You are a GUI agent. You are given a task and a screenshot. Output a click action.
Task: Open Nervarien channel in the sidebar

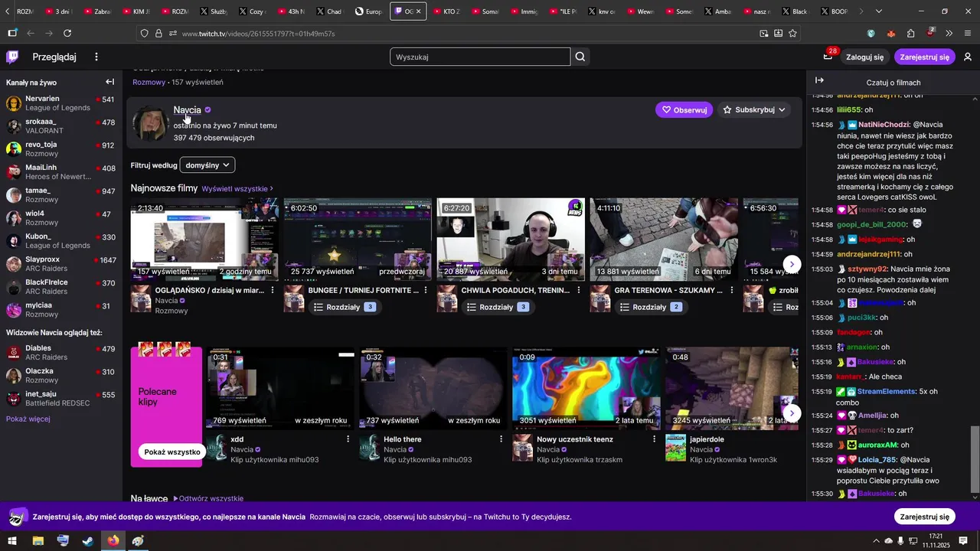60,103
